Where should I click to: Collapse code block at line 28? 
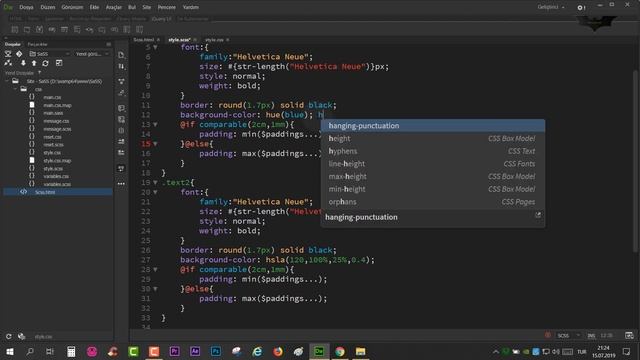point(156,269)
